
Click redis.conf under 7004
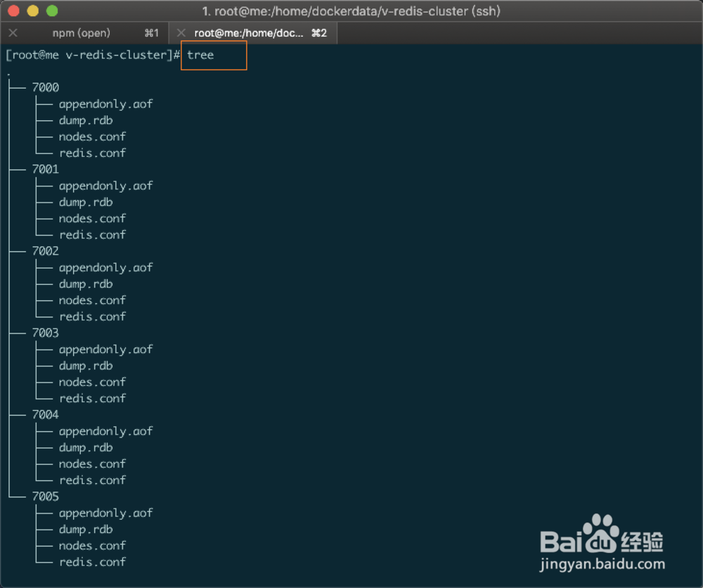pyautogui.click(x=92, y=480)
